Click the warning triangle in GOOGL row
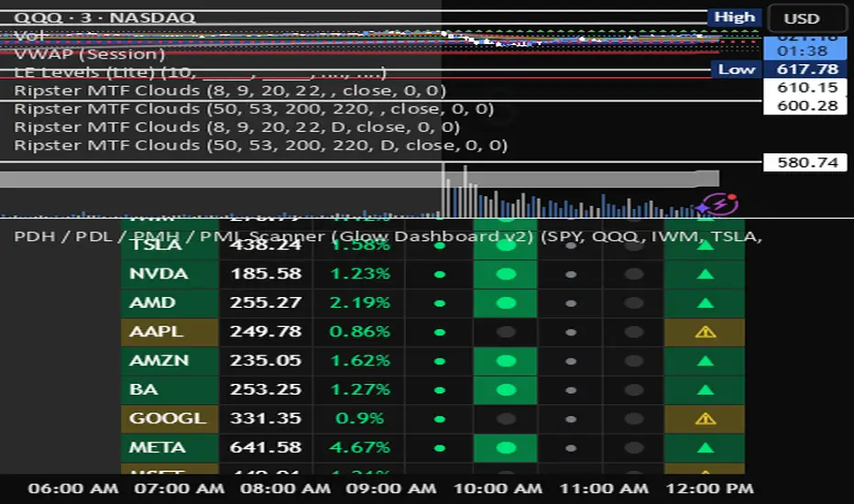This screenshot has width=854, height=504. 706,419
